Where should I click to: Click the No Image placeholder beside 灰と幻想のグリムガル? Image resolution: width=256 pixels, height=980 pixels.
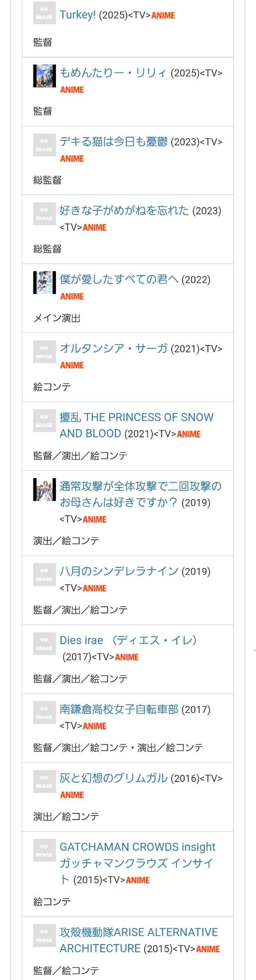click(44, 782)
